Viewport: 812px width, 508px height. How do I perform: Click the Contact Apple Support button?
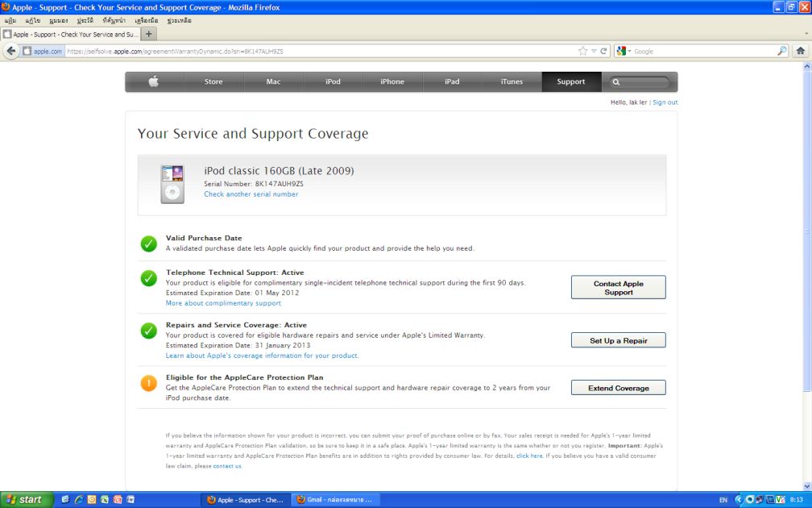[618, 288]
